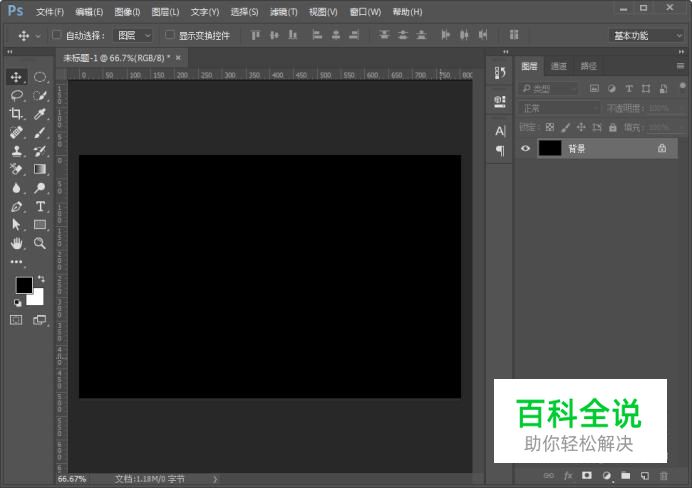This screenshot has width=692, height=488.
Task: Add a layer mask from panel bottom
Action: [x=587, y=475]
